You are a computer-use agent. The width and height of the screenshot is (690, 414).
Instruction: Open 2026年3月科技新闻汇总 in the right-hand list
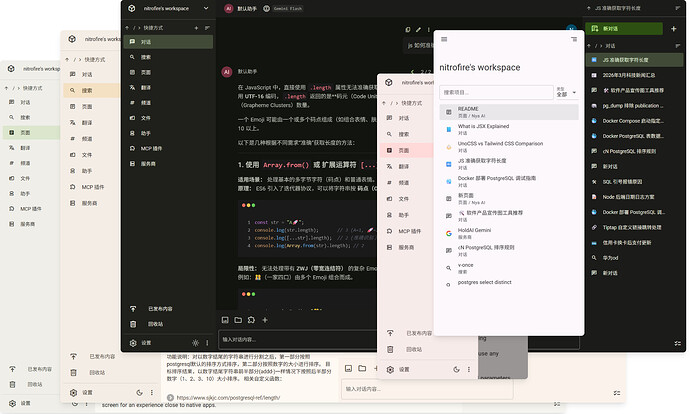click(634, 75)
